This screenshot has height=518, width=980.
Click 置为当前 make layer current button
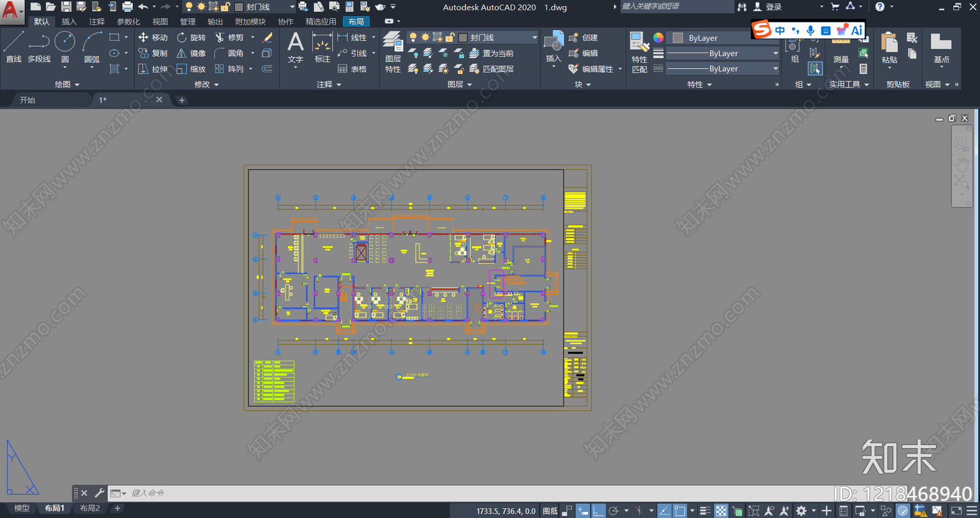491,53
